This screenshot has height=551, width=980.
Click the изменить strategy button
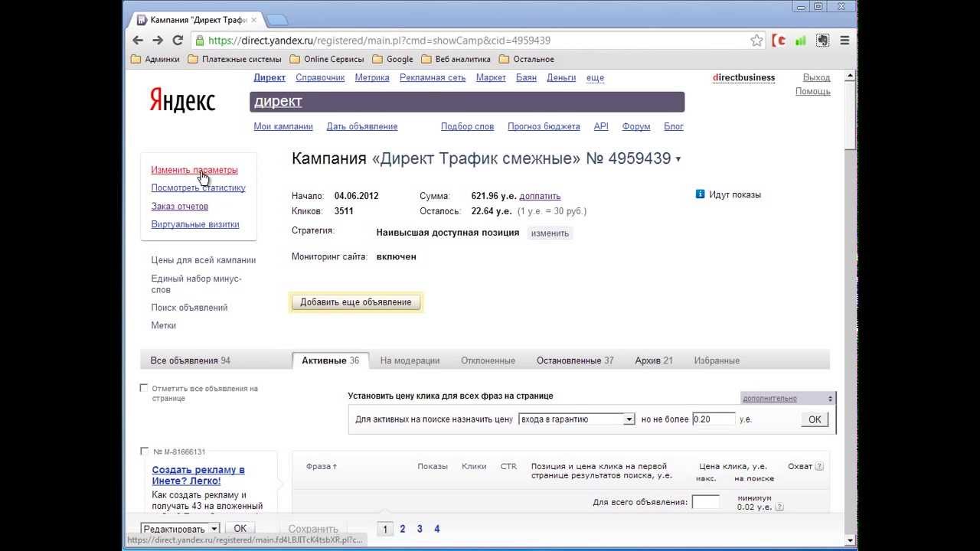click(x=550, y=233)
